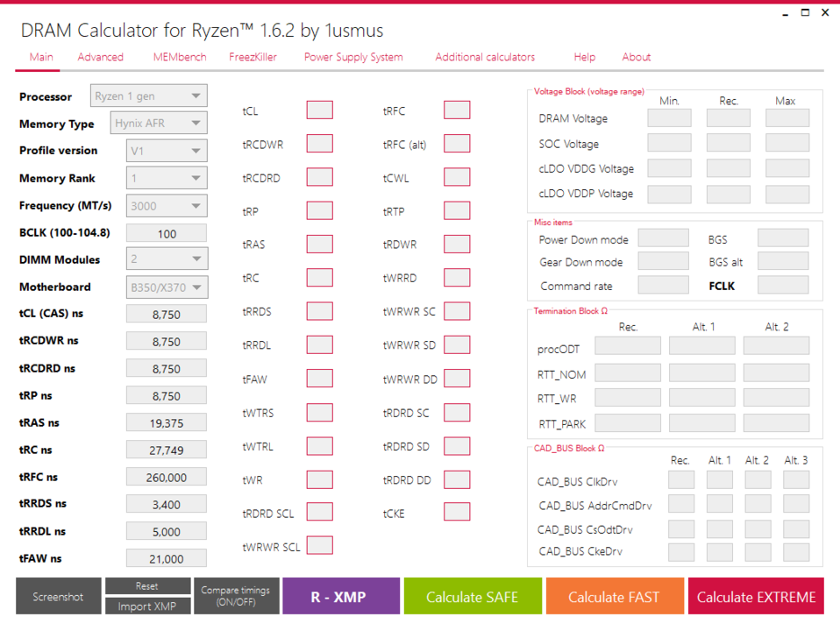Switch to the Advanced tab
The width and height of the screenshot is (840, 631).
(x=100, y=57)
